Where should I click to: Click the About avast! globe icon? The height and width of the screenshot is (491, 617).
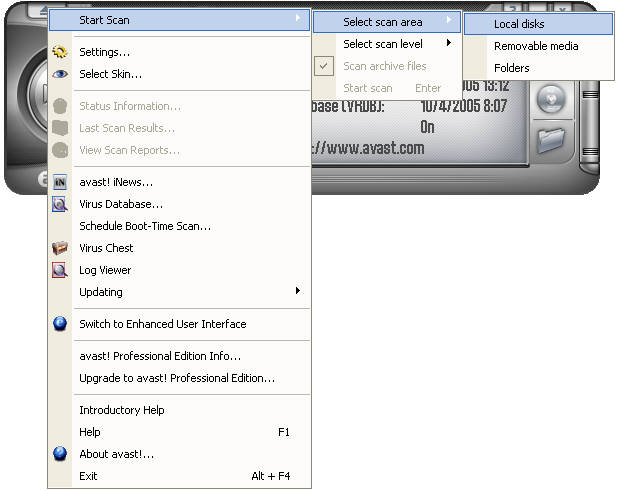click(60, 454)
